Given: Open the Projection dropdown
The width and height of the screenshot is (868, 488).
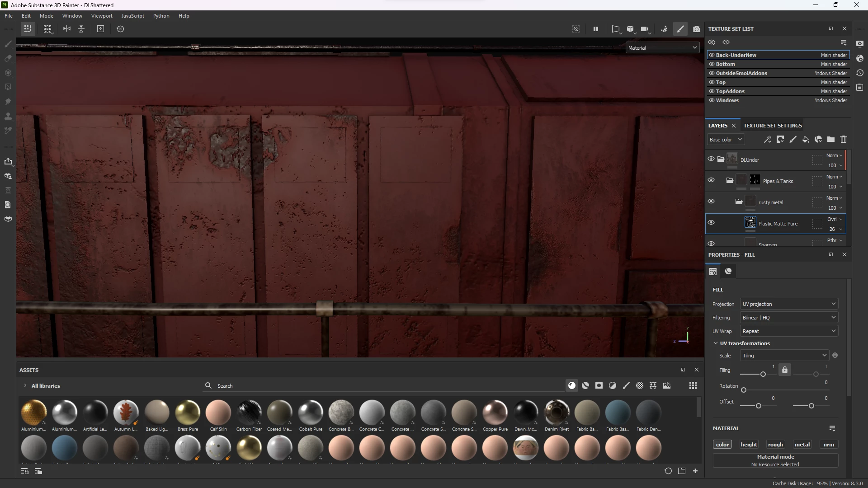Looking at the screenshot, I should pyautogui.click(x=789, y=304).
